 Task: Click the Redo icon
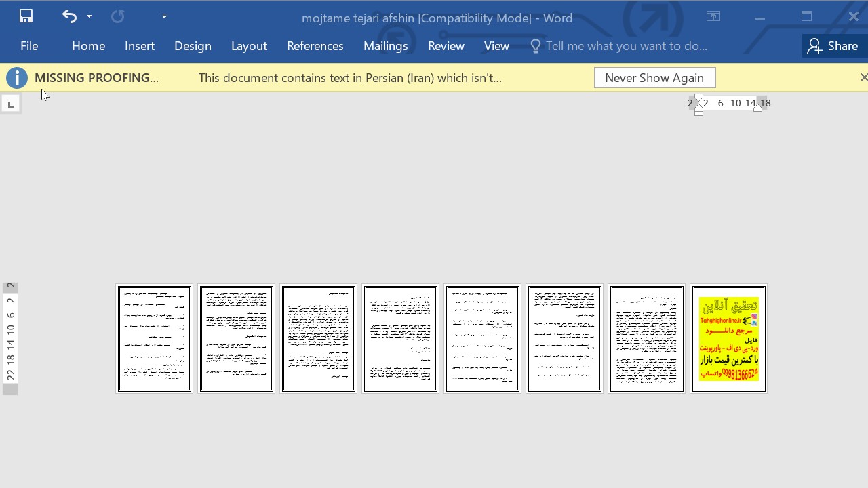(118, 16)
